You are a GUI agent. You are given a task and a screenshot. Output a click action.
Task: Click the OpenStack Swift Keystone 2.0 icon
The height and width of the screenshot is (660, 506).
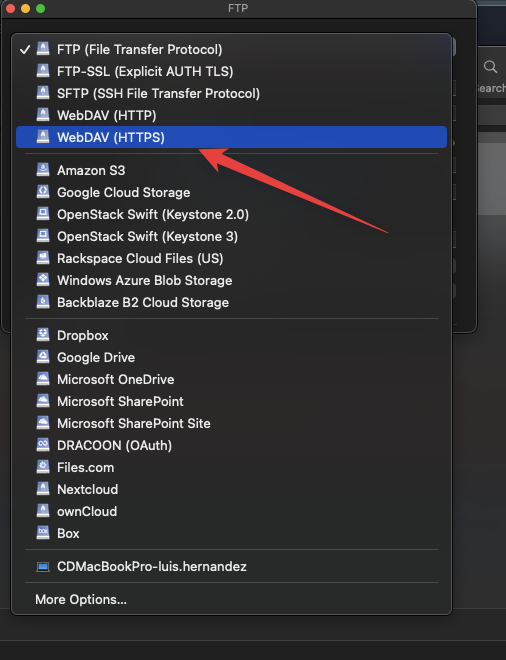coord(43,213)
